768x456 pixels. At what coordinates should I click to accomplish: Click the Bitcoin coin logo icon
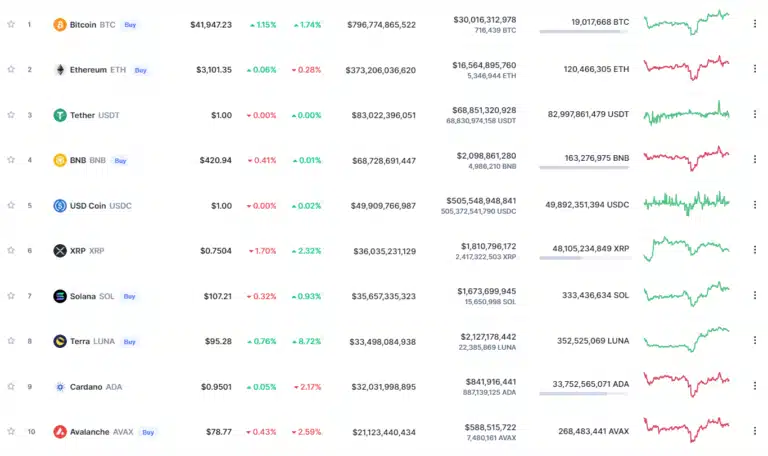(60, 24)
